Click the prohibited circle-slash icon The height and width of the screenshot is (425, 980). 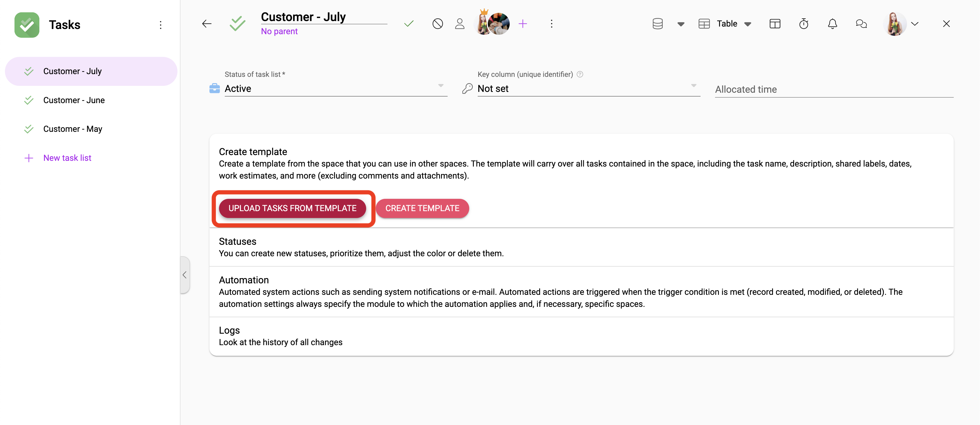[x=437, y=24]
